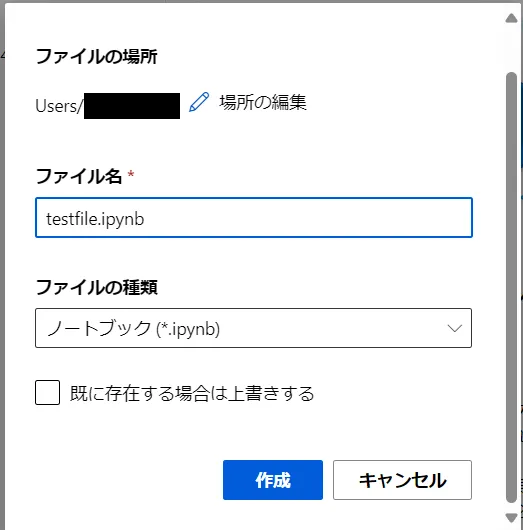Click the scroll up arrow

point(511,18)
